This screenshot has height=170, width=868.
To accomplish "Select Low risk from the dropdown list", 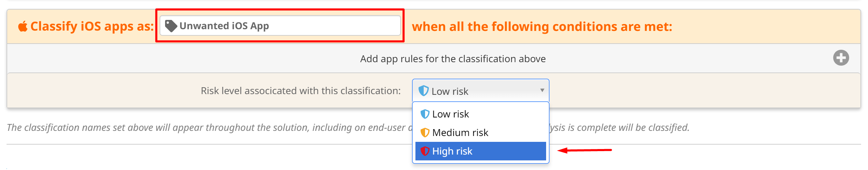I will 451,114.
